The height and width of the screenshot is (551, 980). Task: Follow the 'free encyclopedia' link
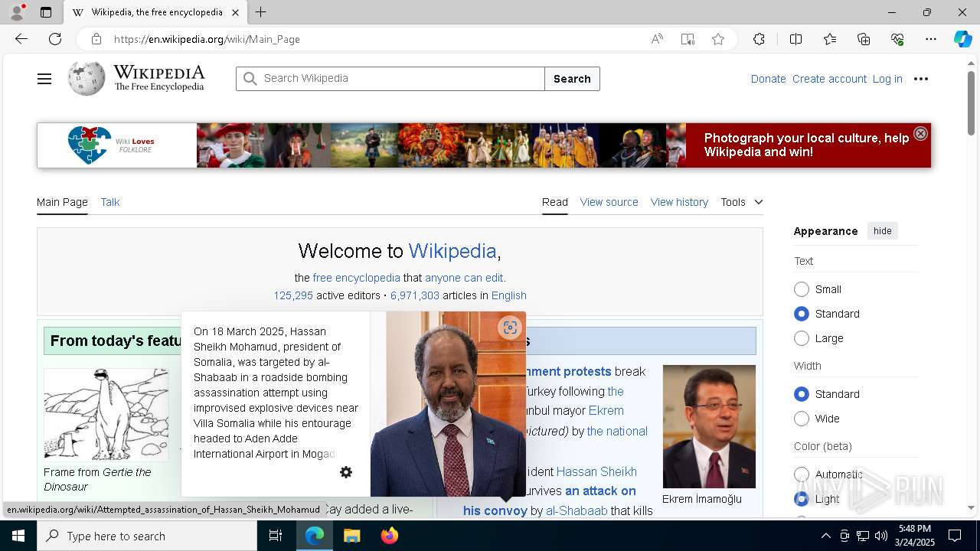[356, 278]
